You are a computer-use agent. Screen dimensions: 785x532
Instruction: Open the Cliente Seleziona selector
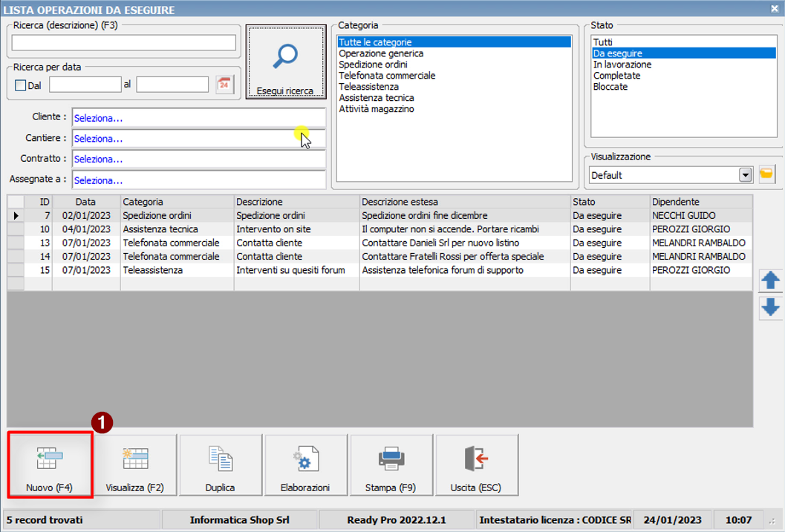[x=198, y=118]
